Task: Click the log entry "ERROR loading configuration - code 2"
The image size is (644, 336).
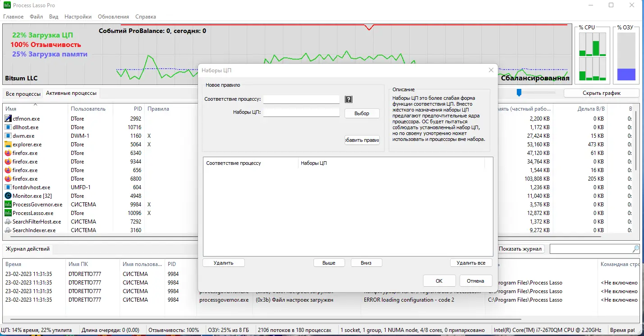Action: [409, 300]
